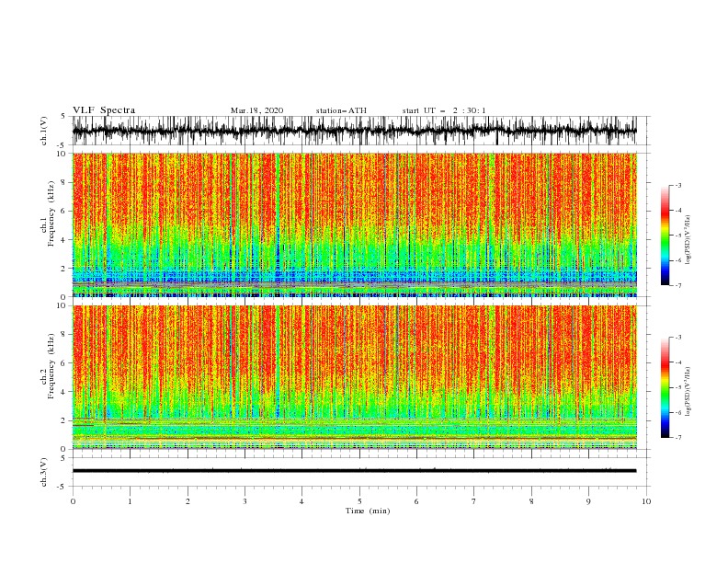Click the ch.2 "Frequency (kHz)" axis label
The width and height of the screenshot is (728, 563).
[x=52, y=365]
